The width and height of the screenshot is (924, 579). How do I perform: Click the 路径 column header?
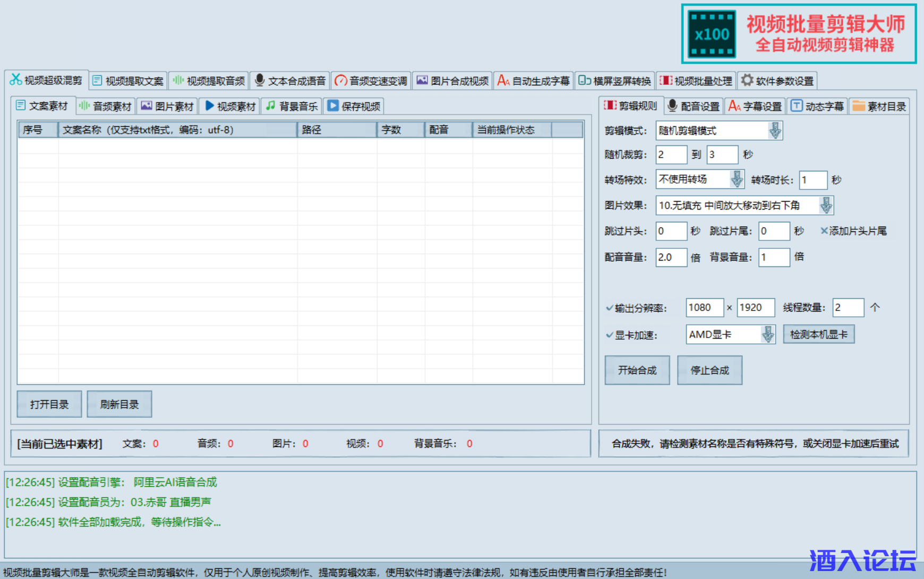coord(337,130)
